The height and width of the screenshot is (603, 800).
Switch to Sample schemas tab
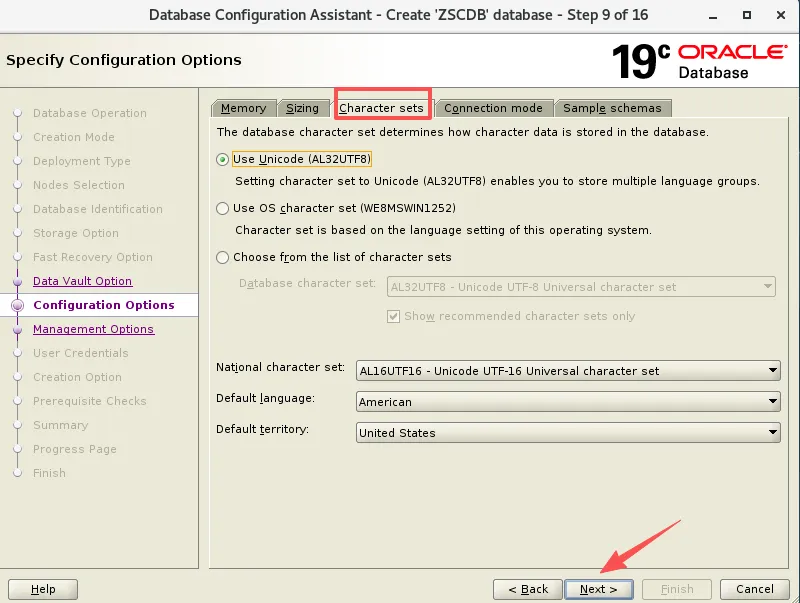(x=612, y=108)
